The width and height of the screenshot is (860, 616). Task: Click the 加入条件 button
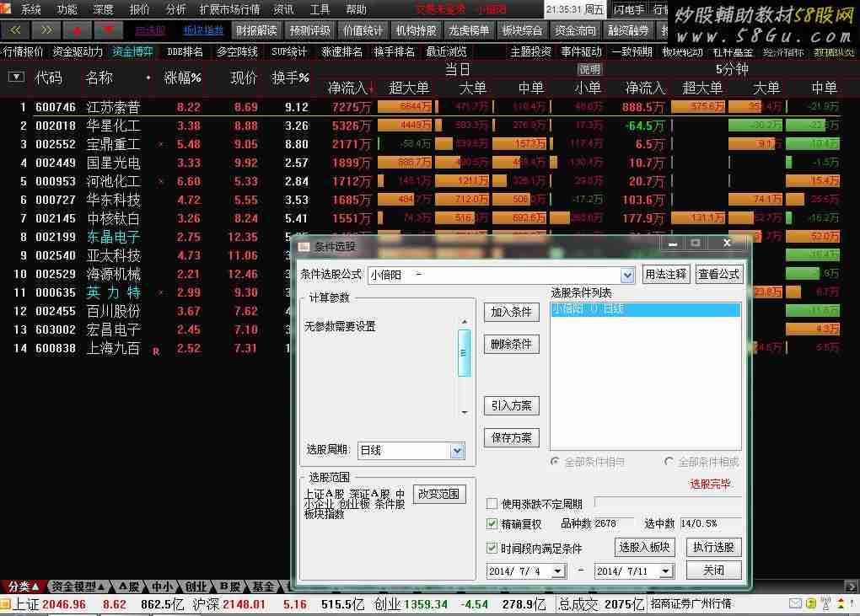511,312
